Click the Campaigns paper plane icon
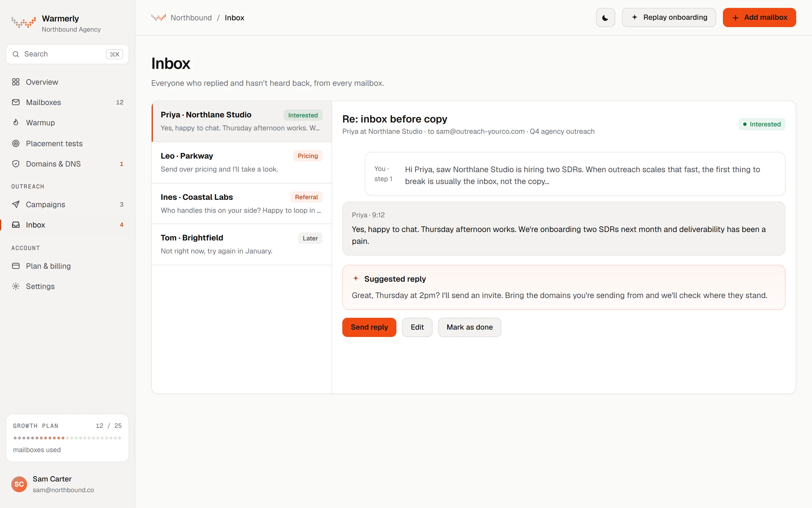 (x=16, y=204)
